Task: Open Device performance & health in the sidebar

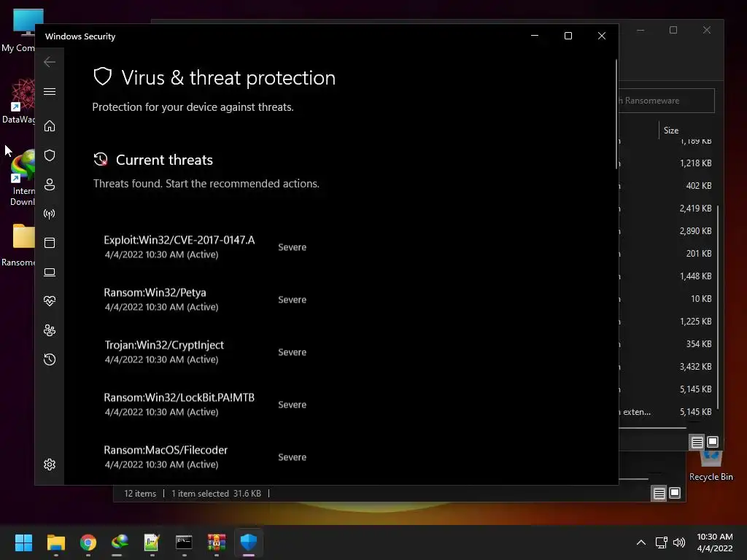Action: (x=50, y=301)
